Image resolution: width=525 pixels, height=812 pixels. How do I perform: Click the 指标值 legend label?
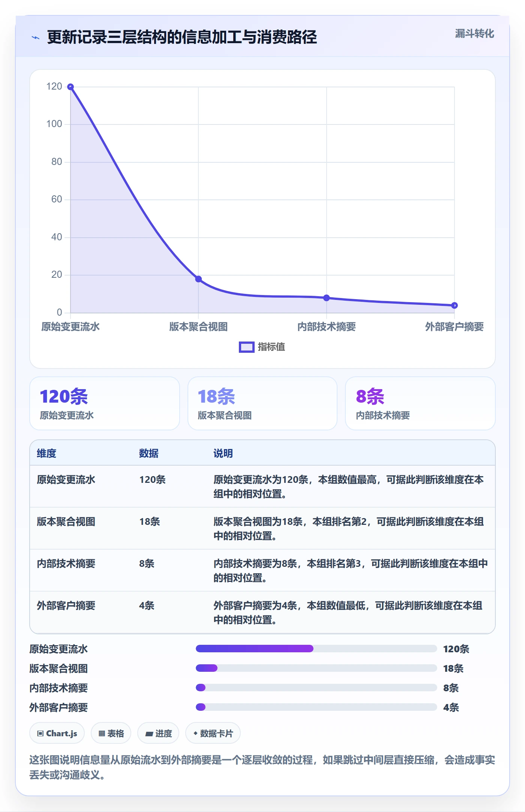[271, 347]
